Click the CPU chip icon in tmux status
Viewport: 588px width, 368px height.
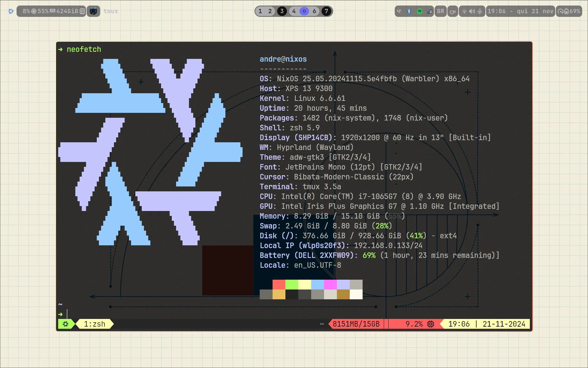[431, 324]
